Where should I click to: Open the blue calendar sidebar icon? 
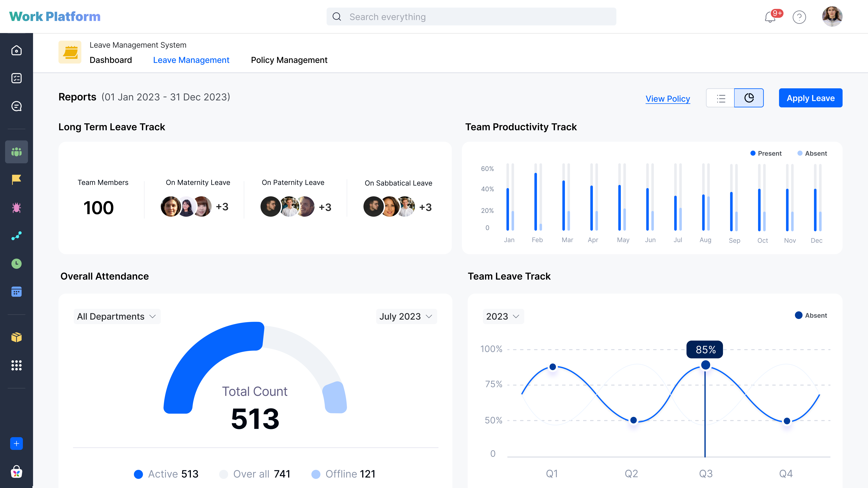click(16, 291)
